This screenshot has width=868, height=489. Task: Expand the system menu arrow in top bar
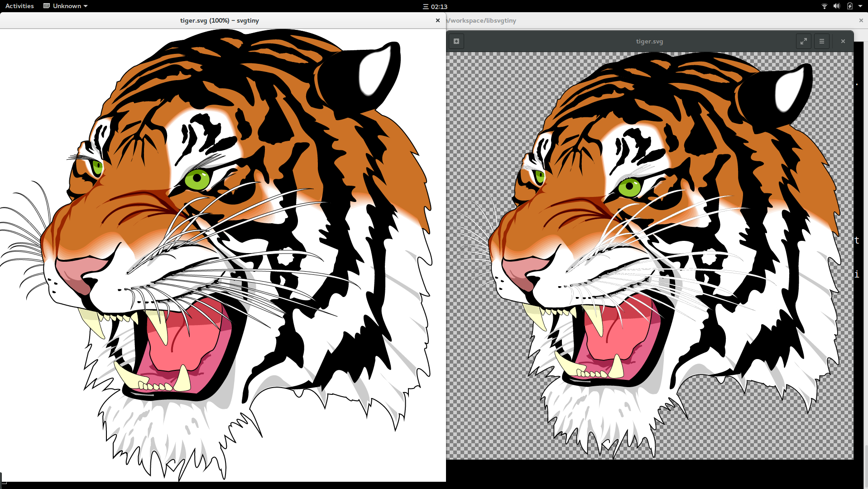click(860, 6)
